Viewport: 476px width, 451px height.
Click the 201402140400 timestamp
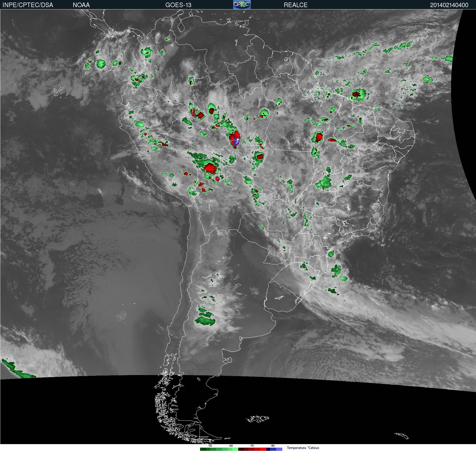pos(449,5)
